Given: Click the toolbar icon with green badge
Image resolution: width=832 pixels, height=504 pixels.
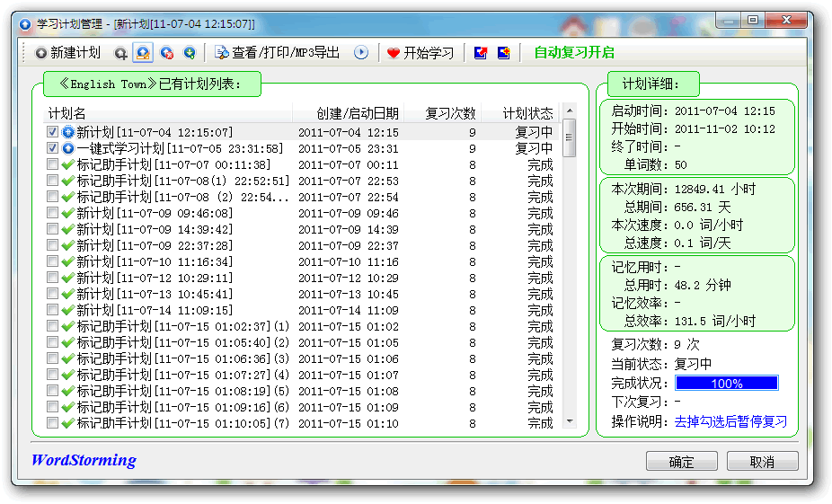Looking at the screenshot, I should tap(189, 53).
